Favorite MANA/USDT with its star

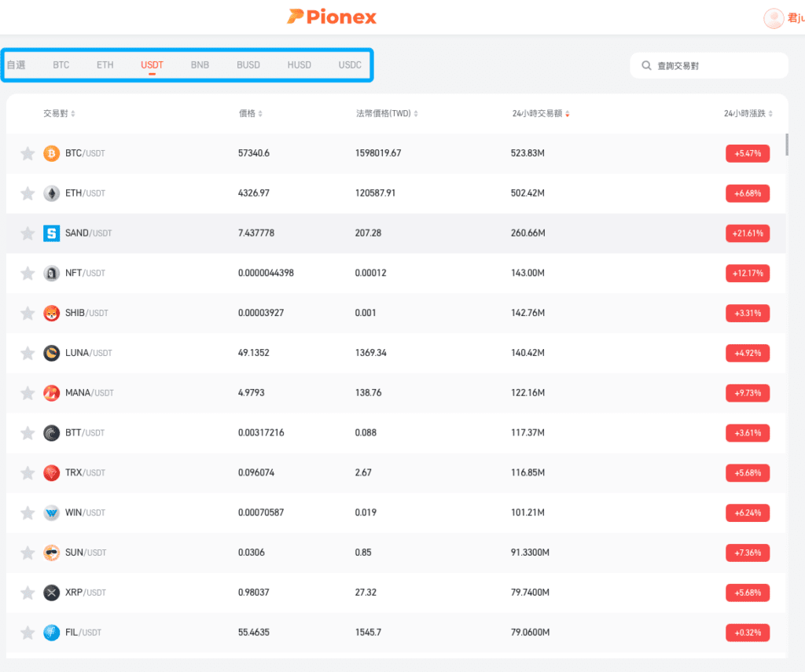coord(28,393)
